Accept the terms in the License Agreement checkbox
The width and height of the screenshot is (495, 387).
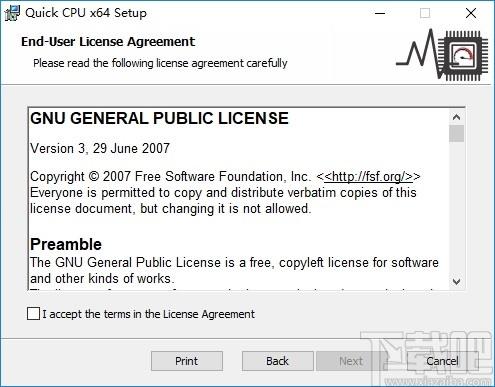[33, 314]
